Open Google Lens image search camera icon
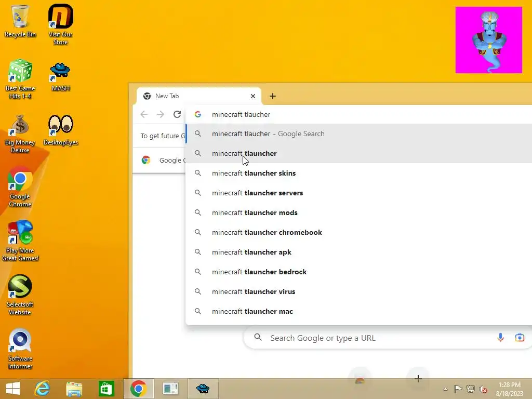The width and height of the screenshot is (532, 399). (x=520, y=338)
